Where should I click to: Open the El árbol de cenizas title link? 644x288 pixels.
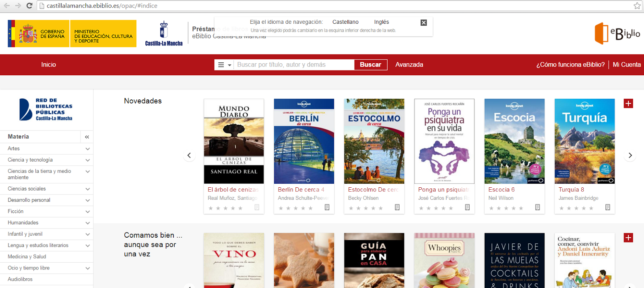[233, 189]
